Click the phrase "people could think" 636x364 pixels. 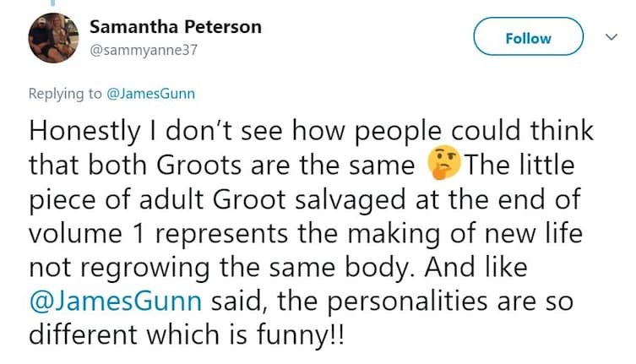tap(474, 132)
